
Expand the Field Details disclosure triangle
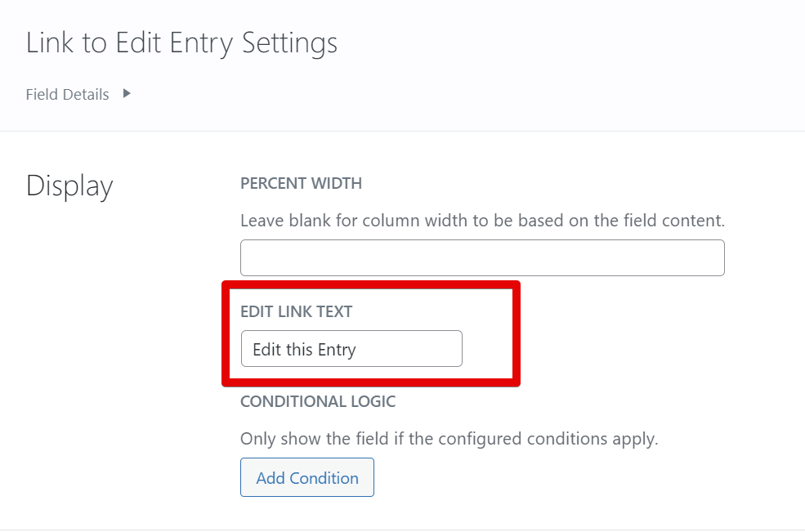coord(127,94)
